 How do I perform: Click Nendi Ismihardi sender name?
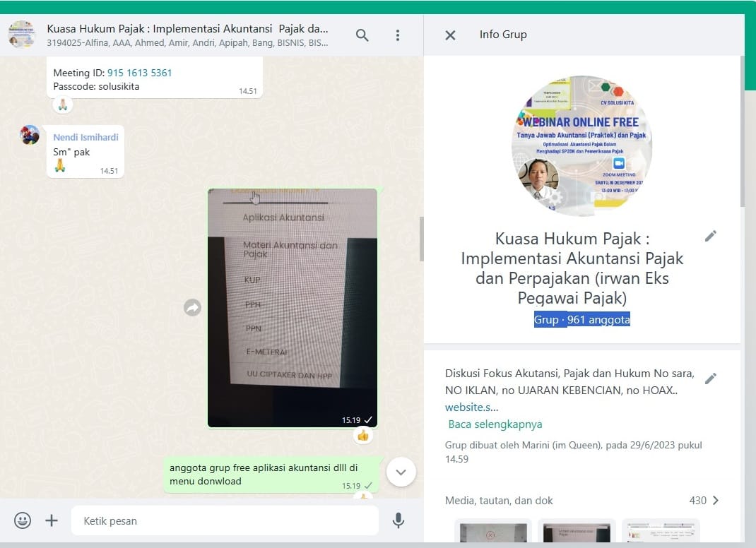(85, 137)
